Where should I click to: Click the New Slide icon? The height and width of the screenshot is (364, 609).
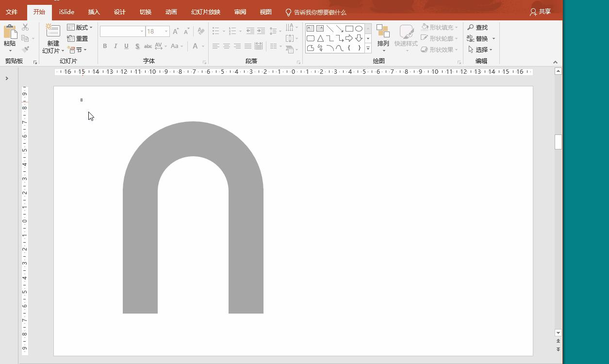coord(52,31)
